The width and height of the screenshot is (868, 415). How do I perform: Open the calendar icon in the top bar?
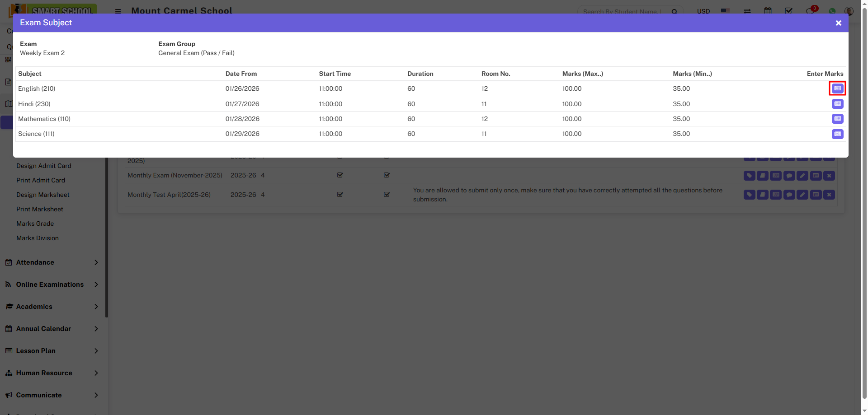(768, 11)
